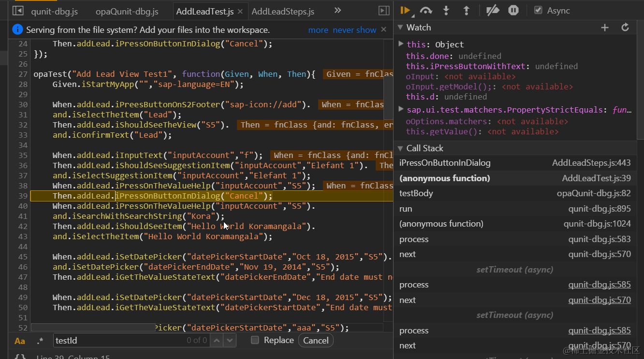Click the horizontal scrollbar below code
This screenshot has height=359, width=644.
(x=93, y=328)
